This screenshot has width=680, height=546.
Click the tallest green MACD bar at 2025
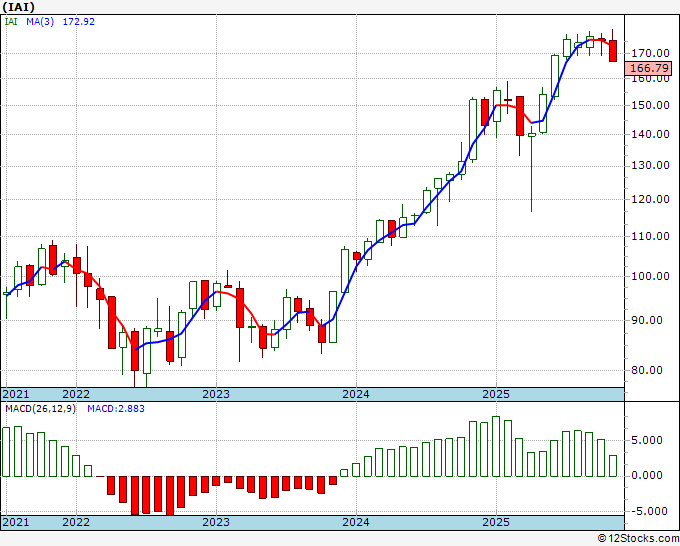(496, 446)
